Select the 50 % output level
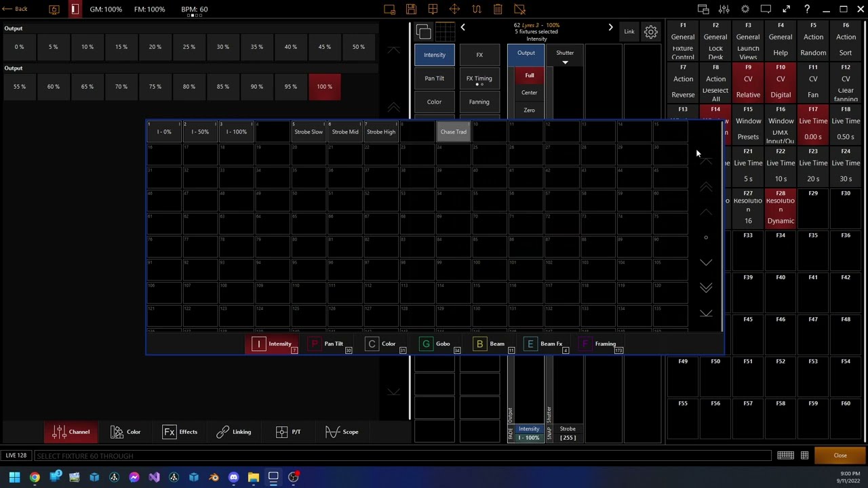 pos(358,47)
